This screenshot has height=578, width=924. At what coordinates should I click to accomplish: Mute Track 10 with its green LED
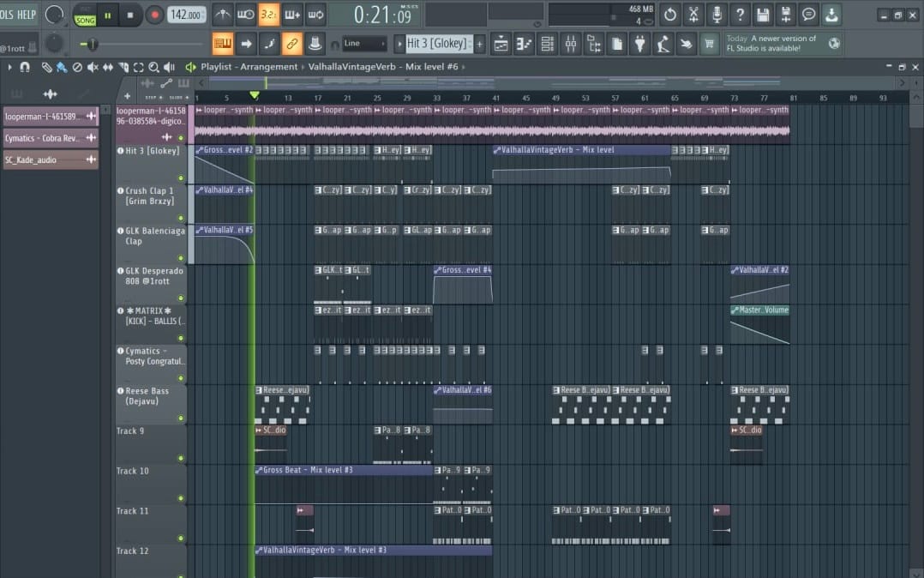181,498
